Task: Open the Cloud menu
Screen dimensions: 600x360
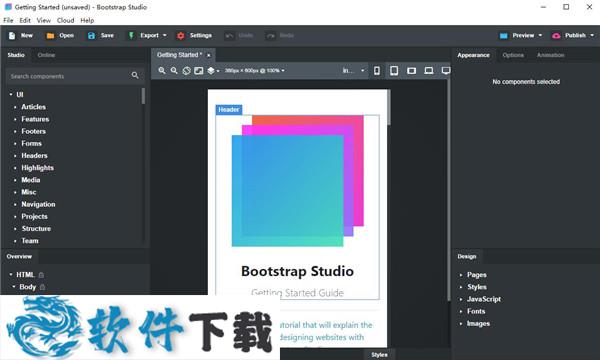Action: [65, 20]
